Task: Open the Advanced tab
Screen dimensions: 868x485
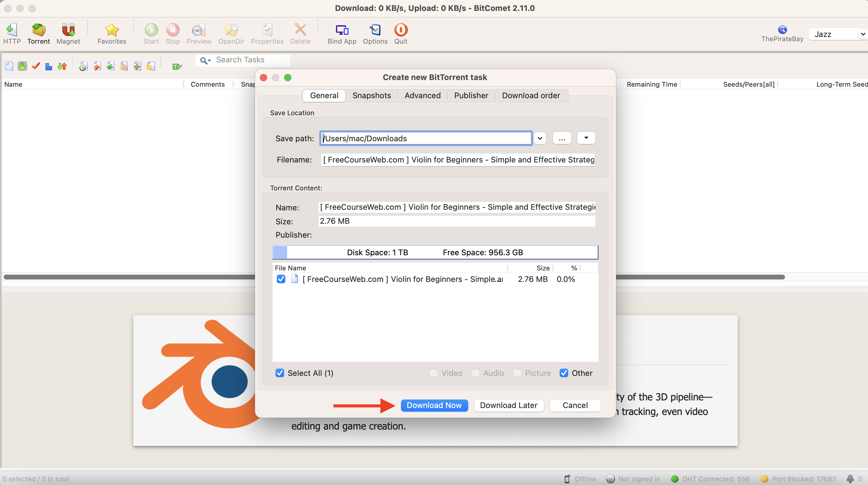Action: pos(422,95)
